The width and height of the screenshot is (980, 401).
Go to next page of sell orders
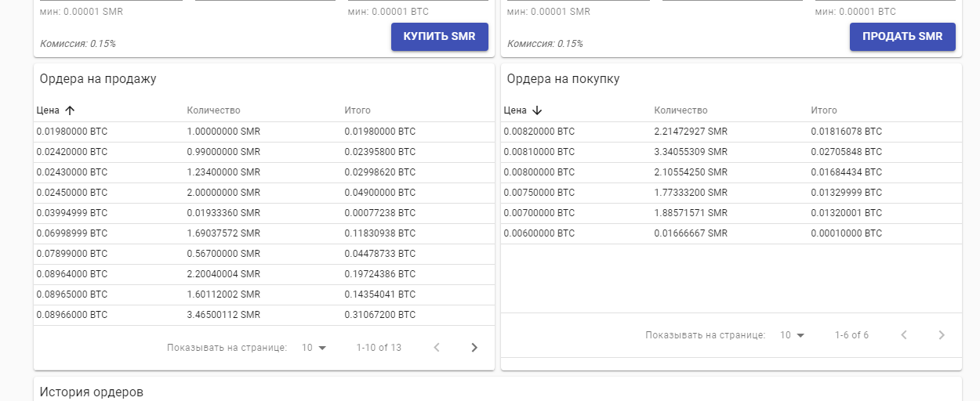coord(474,347)
